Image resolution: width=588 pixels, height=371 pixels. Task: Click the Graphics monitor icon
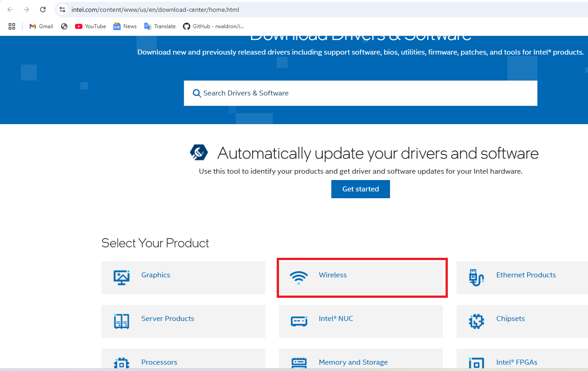(122, 277)
